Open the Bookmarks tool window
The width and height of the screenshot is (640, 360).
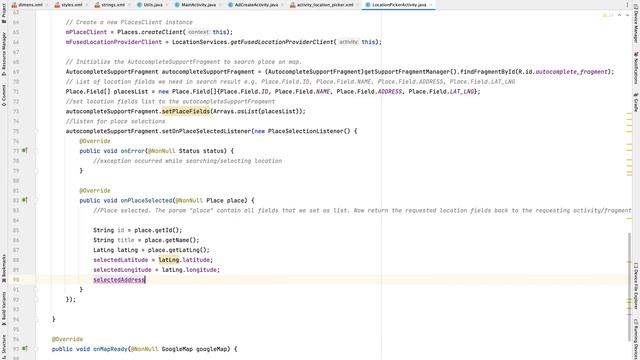tap(4, 268)
